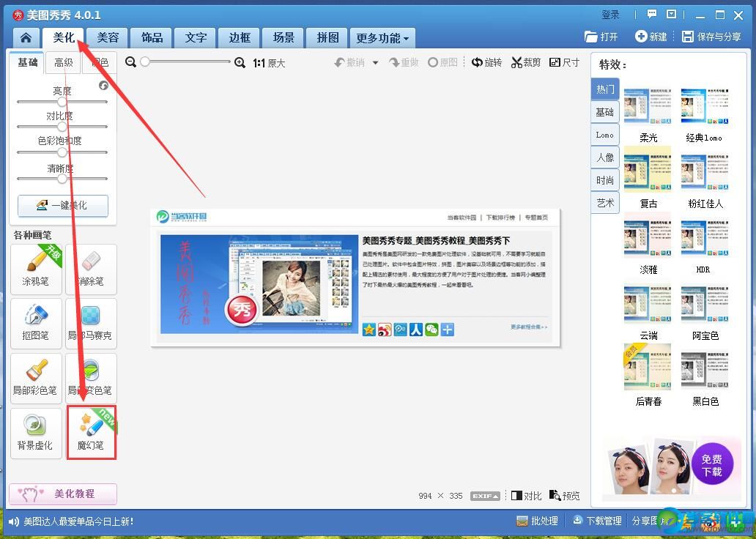Apply the 黑白色 black-and-white effect thumbnail

tap(705, 371)
